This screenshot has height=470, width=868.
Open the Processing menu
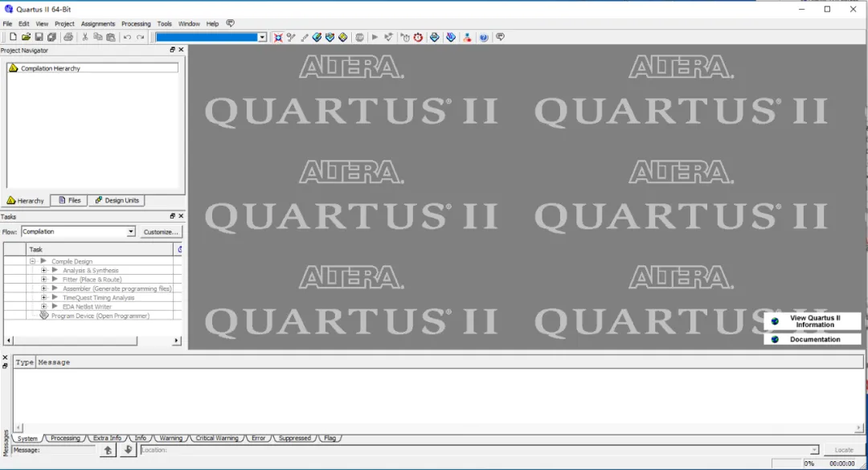tap(136, 24)
